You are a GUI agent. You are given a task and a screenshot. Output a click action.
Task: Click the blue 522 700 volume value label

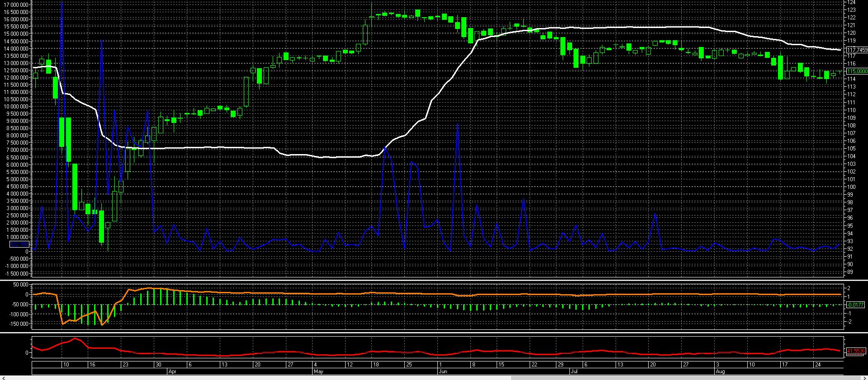tap(19, 244)
